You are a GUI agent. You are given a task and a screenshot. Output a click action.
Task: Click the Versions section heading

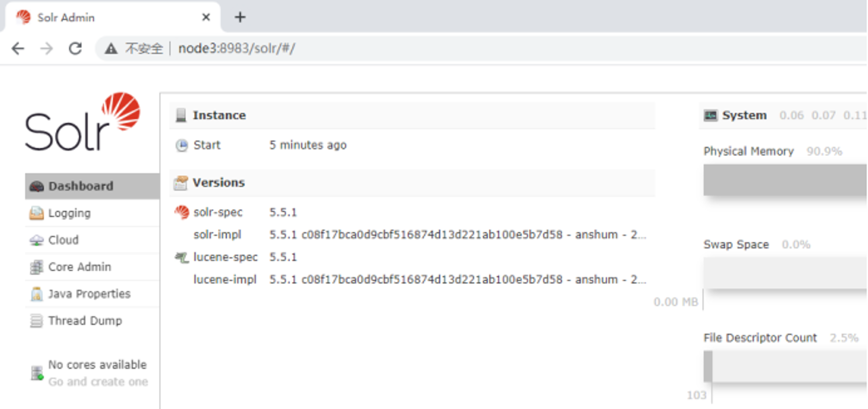coord(219,183)
